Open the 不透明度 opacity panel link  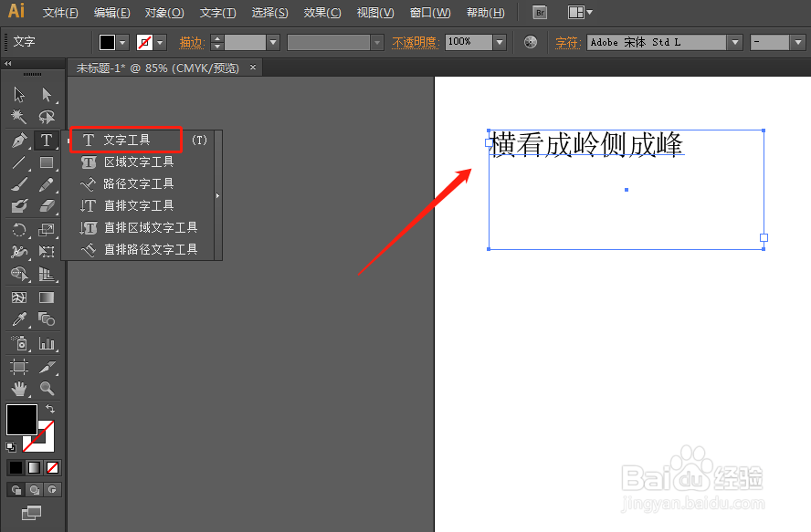pyautogui.click(x=415, y=42)
